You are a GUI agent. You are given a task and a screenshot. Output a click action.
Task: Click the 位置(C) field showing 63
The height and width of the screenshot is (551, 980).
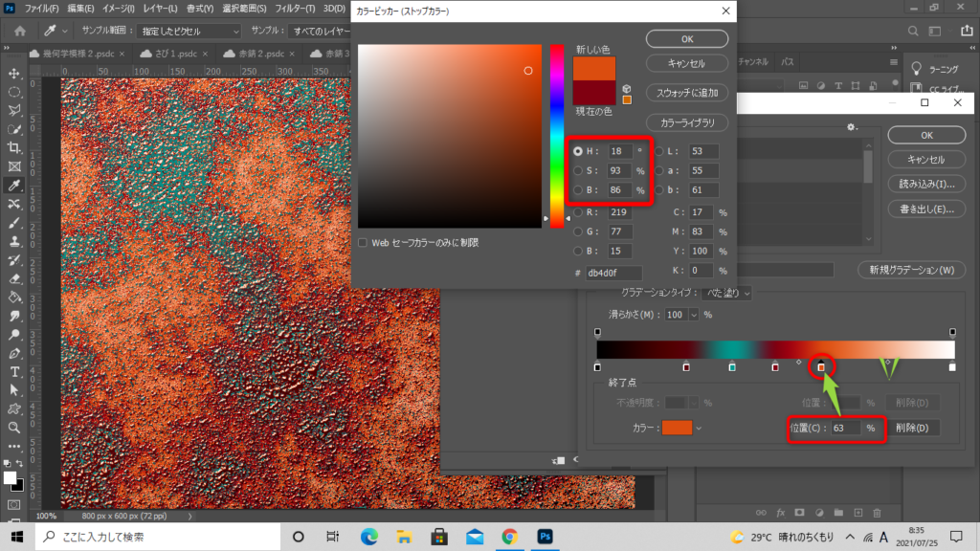coord(846,428)
